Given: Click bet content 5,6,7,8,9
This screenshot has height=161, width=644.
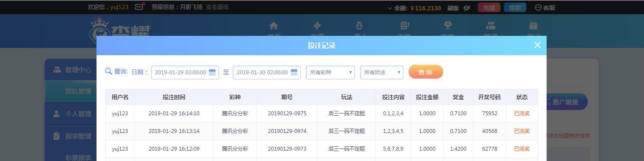Looking at the screenshot, I should tap(393, 149).
